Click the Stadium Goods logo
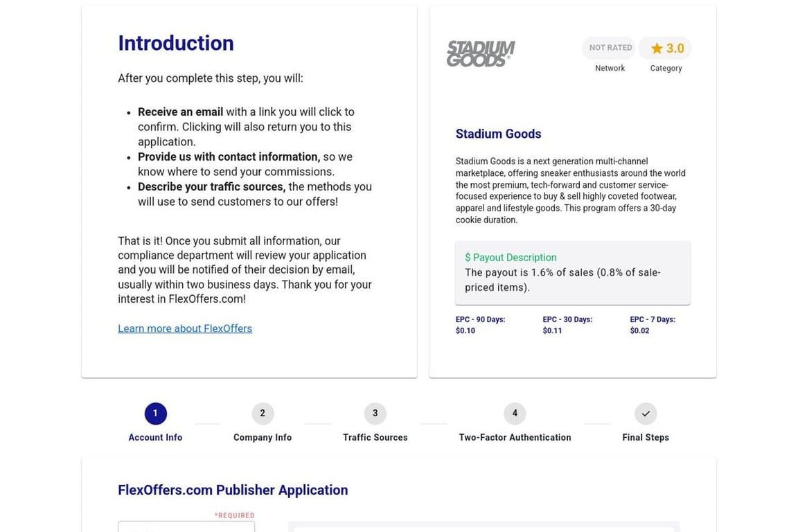This screenshot has width=798, height=532. pos(481,54)
